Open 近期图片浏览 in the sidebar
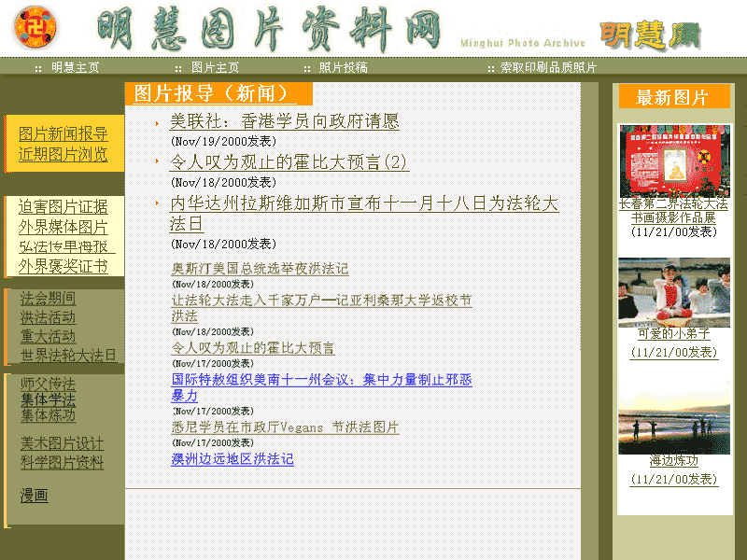 (63, 154)
